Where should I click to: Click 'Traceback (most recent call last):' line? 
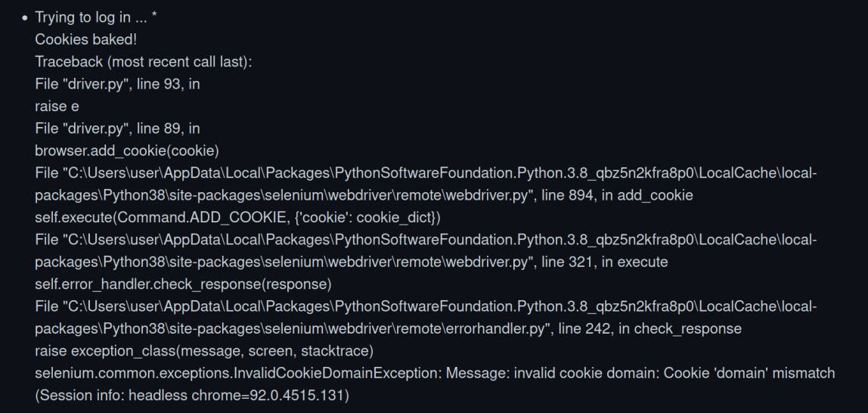[143, 62]
